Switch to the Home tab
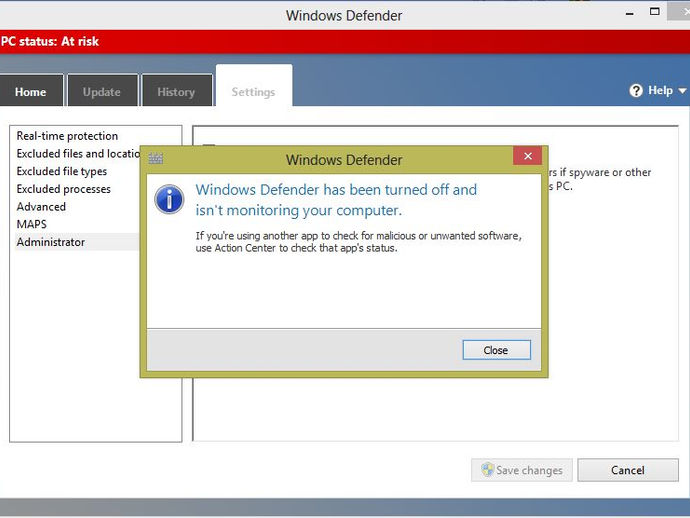The width and height of the screenshot is (690, 518). (30, 92)
